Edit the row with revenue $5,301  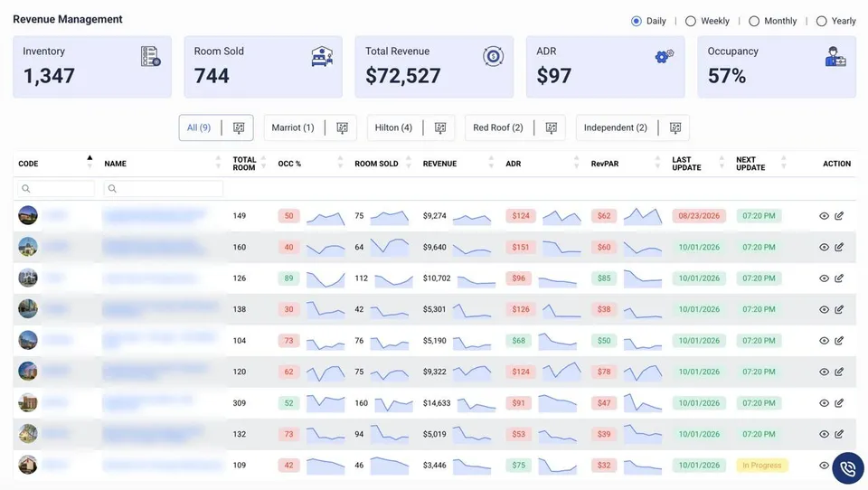tap(839, 309)
